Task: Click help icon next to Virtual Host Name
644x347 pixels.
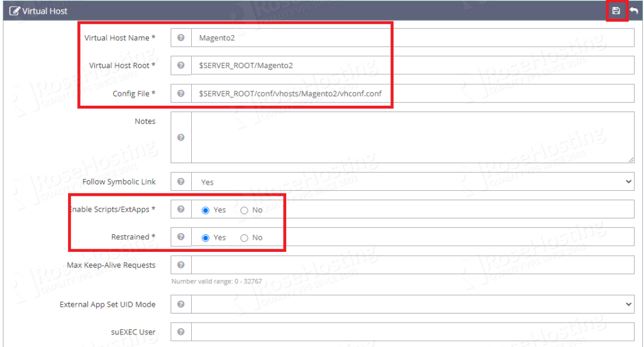Action: pos(181,38)
